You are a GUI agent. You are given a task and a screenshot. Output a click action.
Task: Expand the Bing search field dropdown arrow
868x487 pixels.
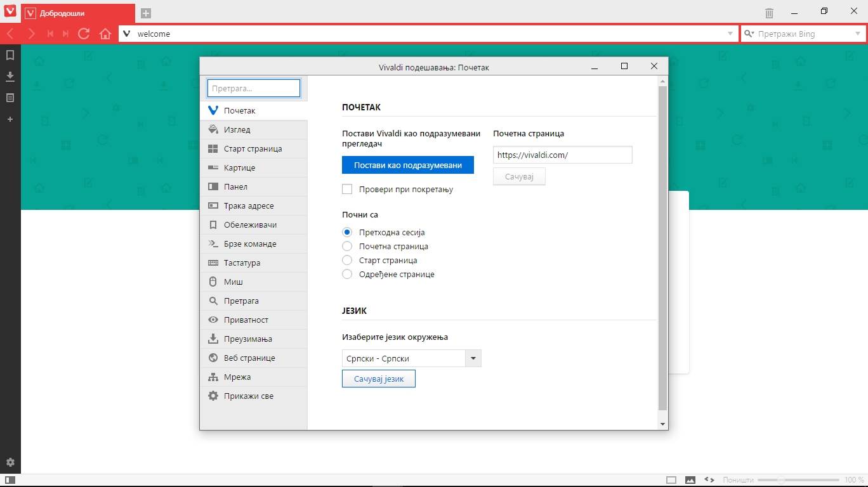857,34
